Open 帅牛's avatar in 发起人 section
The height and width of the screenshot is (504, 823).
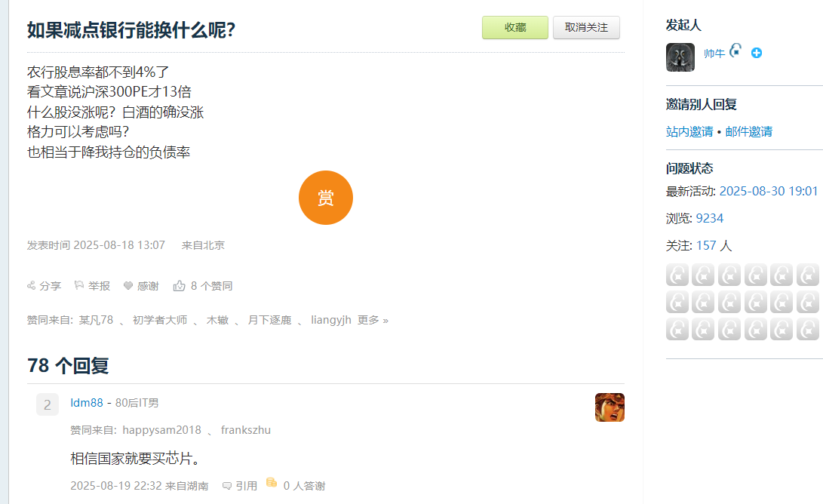pos(680,57)
